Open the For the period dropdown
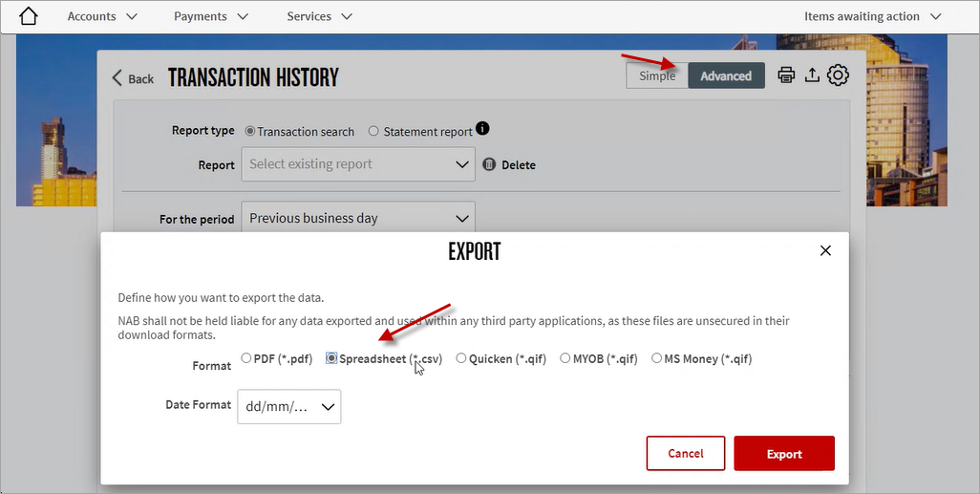Screen dimensions: 980x494 [358, 218]
